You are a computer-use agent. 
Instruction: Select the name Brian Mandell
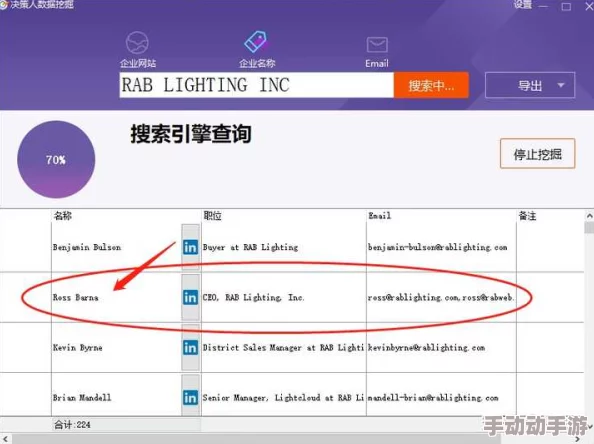click(82, 398)
